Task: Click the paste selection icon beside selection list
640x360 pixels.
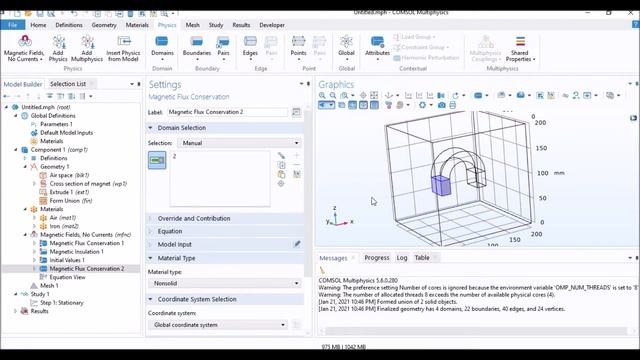Action: point(281,174)
